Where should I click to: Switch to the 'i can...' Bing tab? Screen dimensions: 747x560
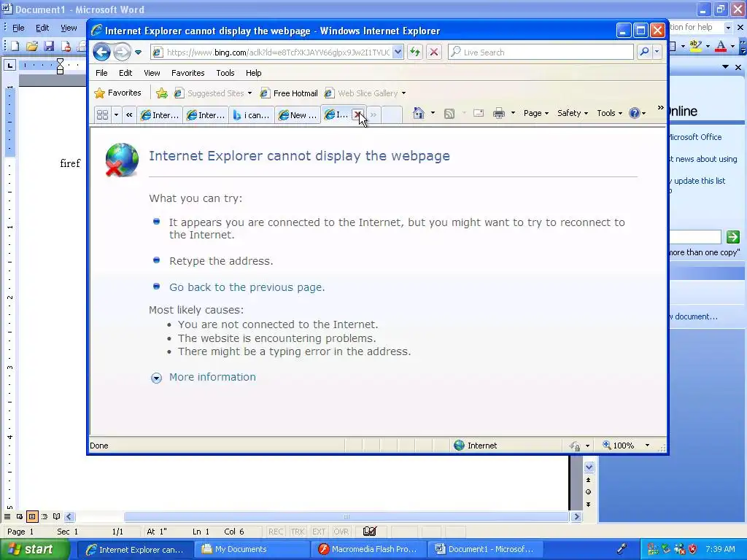tap(252, 114)
